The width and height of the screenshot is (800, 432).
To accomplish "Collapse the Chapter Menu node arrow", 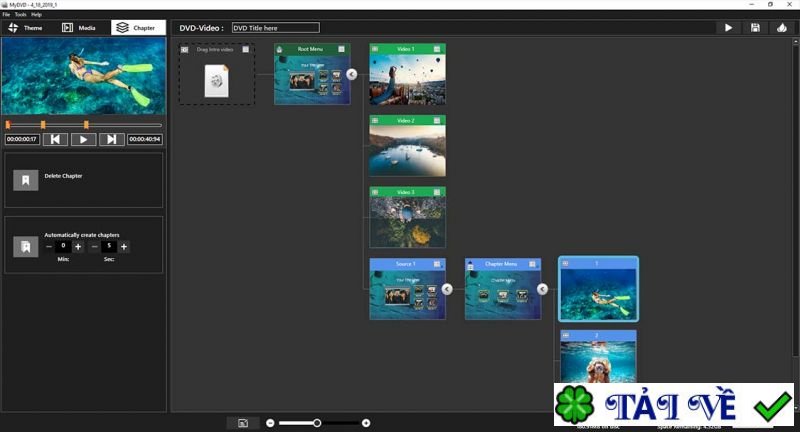I will [x=542, y=289].
